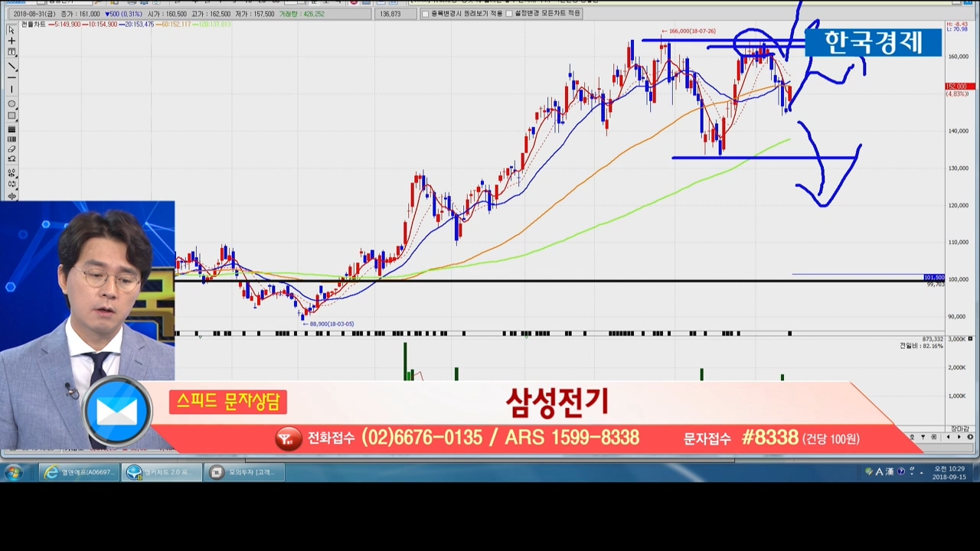
Task: Click the undo drawing icon
Action: (11, 159)
